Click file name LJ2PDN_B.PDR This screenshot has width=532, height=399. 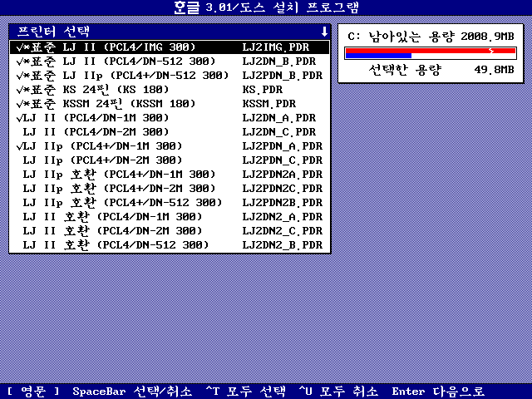click(x=283, y=76)
